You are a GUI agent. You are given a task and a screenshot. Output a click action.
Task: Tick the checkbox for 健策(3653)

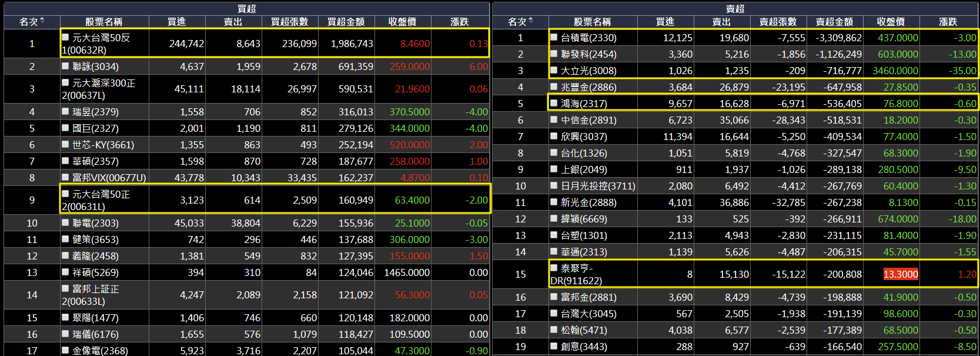point(66,239)
